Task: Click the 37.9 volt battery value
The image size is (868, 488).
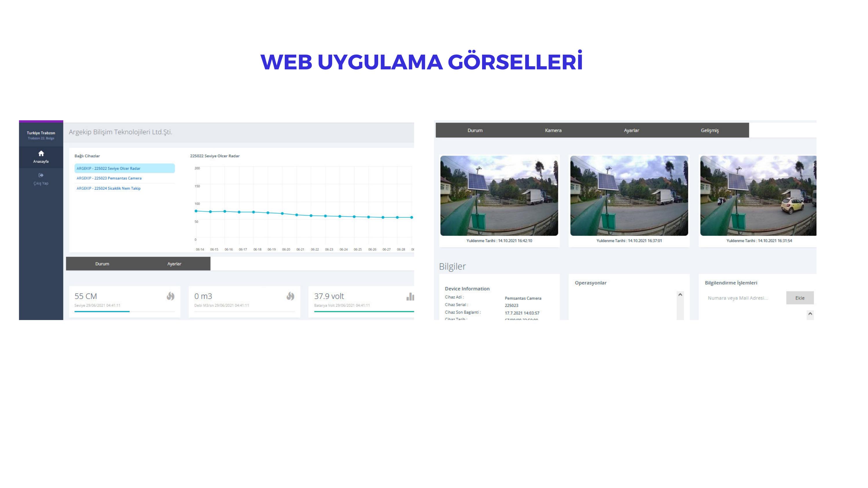Action: point(329,296)
